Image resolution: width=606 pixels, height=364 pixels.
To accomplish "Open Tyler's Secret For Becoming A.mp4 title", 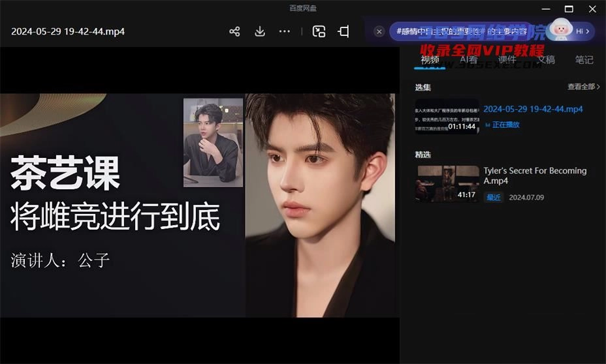I will pos(535,175).
